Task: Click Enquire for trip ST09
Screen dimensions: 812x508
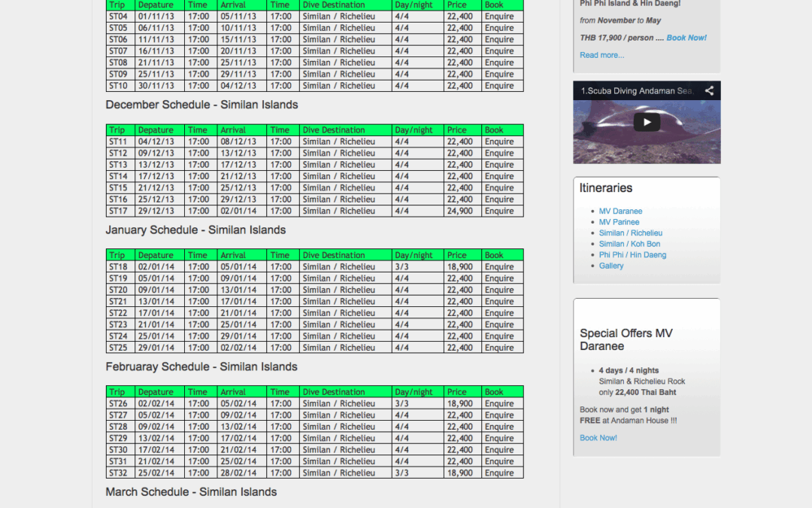Action: point(499,74)
